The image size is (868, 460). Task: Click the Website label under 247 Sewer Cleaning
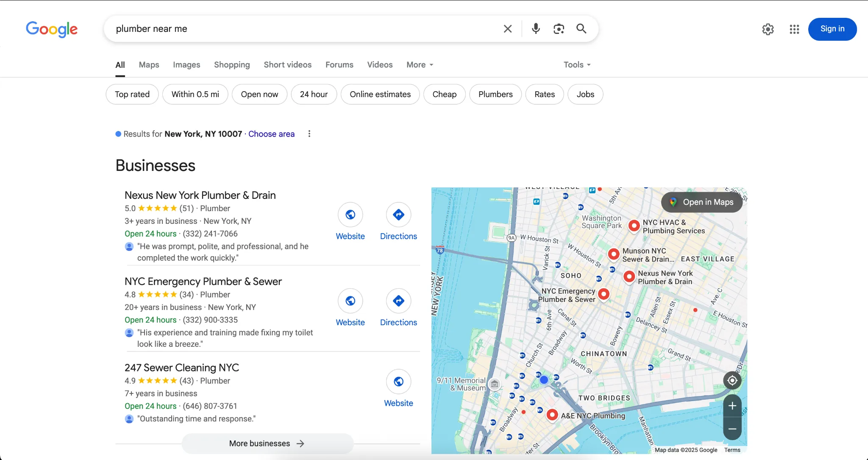click(x=398, y=403)
